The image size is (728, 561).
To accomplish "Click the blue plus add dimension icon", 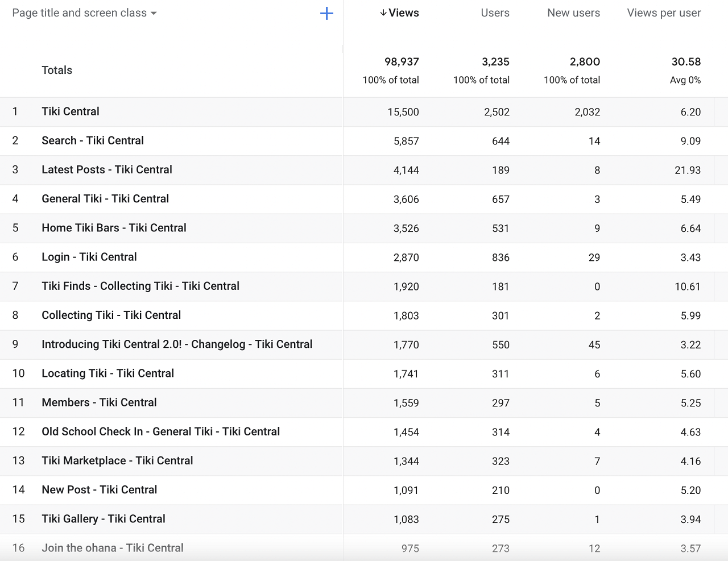I will pyautogui.click(x=326, y=14).
